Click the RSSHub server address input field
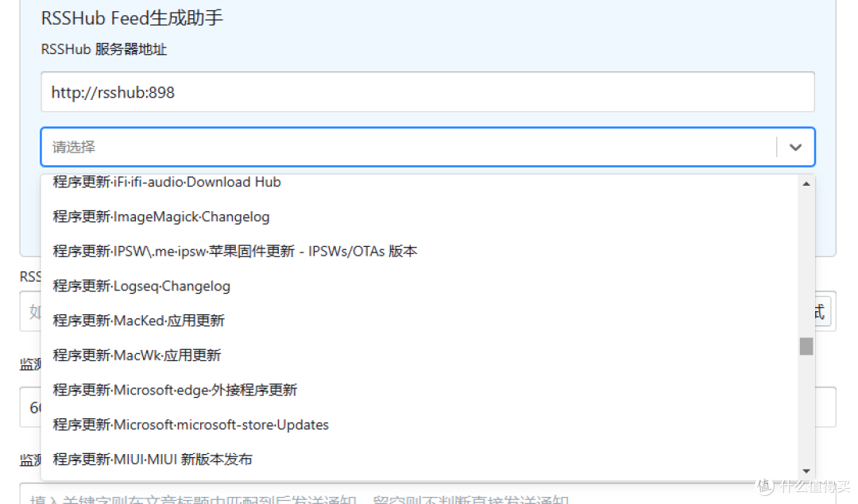 [427, 92]
